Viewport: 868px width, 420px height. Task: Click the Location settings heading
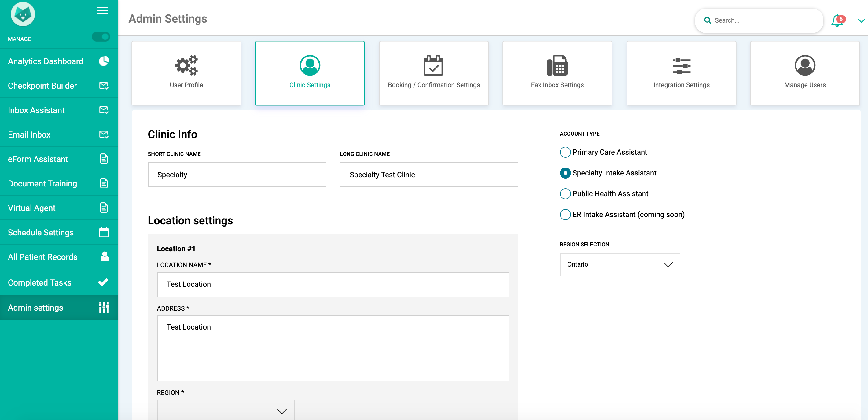[190, 220]
